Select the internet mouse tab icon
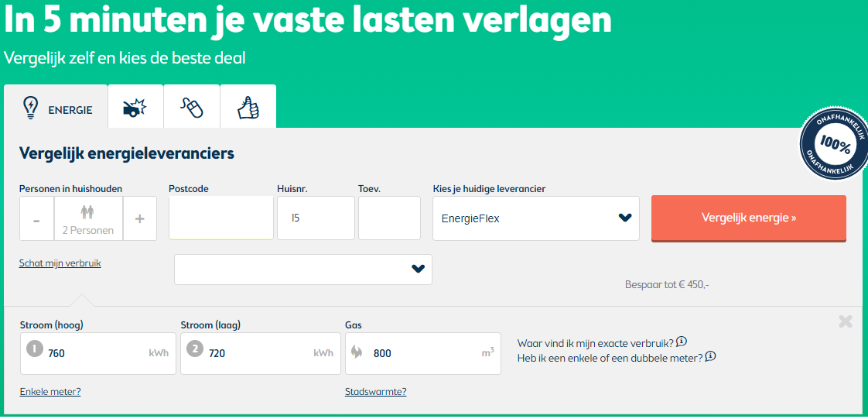 coord(192,108)
